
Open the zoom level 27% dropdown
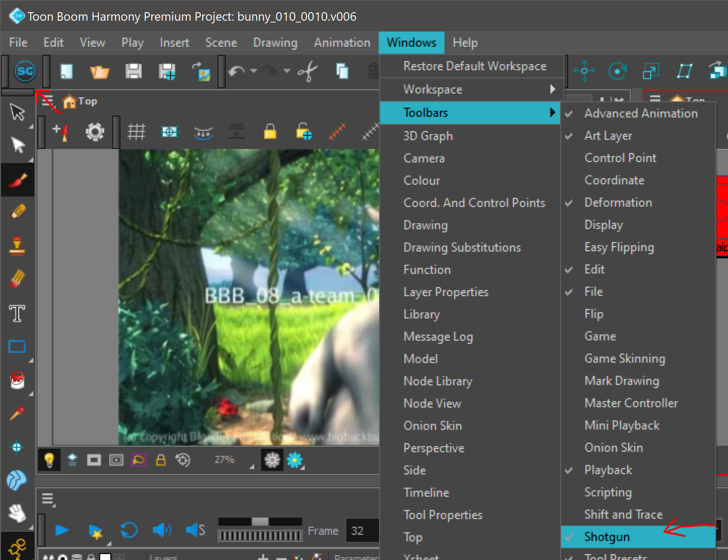(251, 466)
